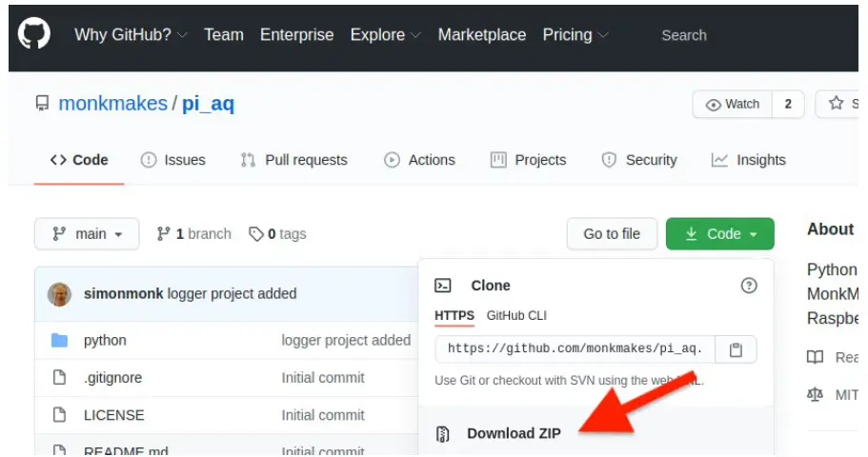The height and width of the screenshot is (457, 868).
Task: Open the python row's logger project added commit
Action: click(346, 340)
